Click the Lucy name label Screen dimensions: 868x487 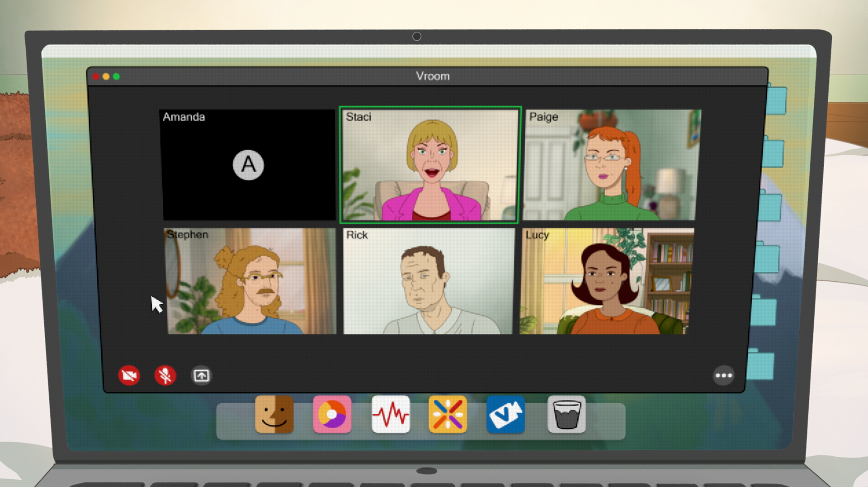click(537, 235)
